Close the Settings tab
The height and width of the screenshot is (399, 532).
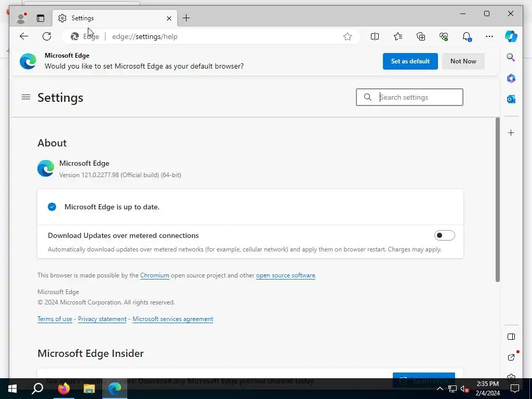(x=169, y=18)
